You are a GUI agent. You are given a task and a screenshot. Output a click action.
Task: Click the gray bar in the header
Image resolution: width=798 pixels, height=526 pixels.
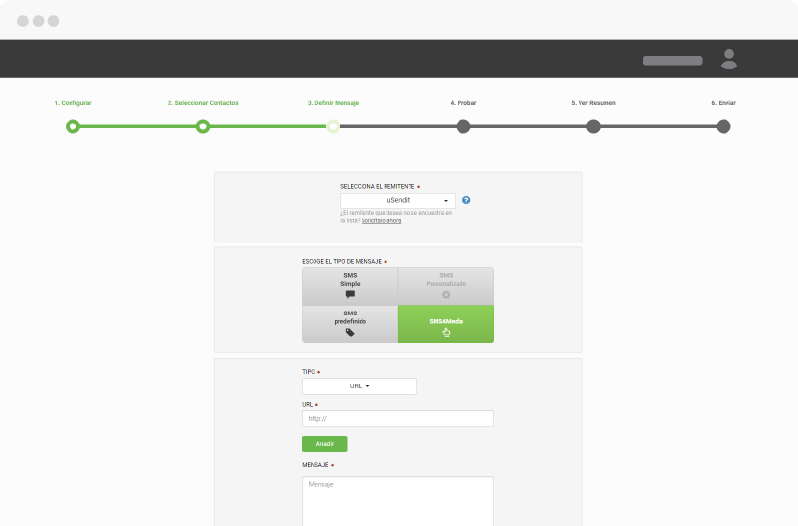tap(672, 60)
